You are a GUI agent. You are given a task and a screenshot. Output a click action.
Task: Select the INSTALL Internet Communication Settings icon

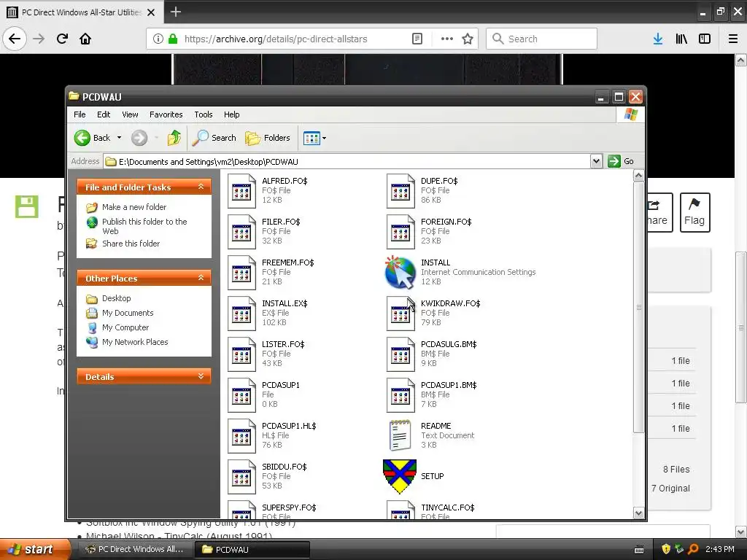point(400,273)
